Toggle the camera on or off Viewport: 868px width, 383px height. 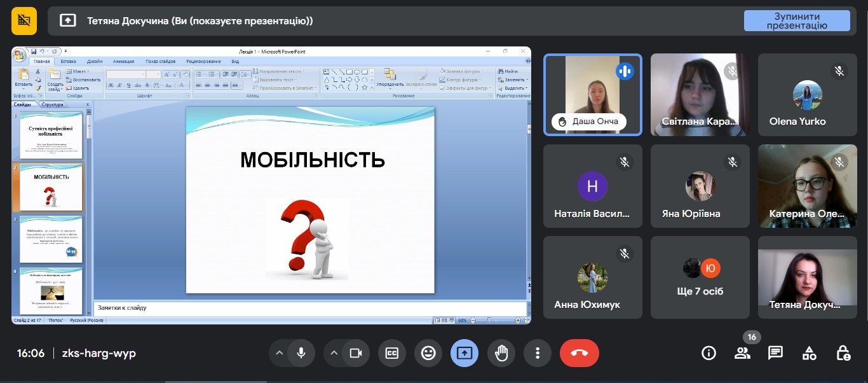(x=356, y=353)
